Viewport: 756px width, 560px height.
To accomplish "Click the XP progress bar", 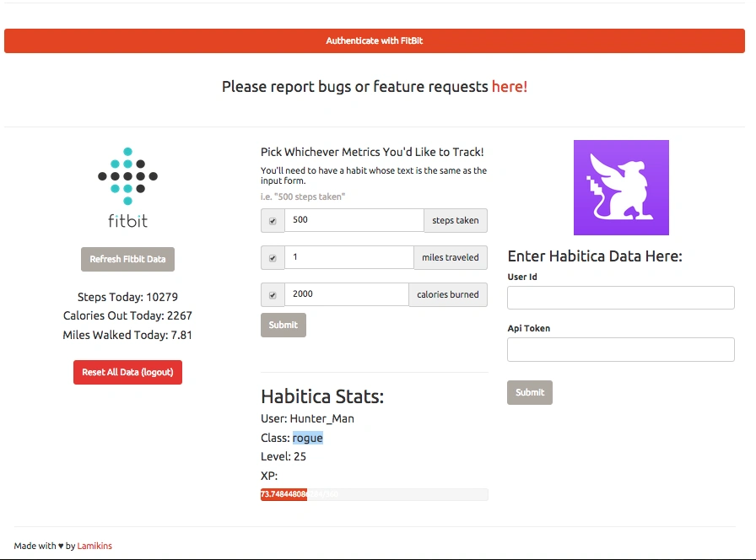I will click(374, 494).
